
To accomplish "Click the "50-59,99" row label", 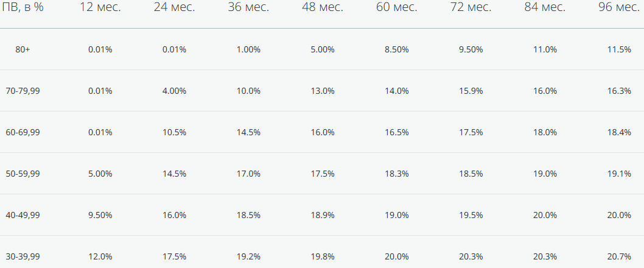I will 23,174.
